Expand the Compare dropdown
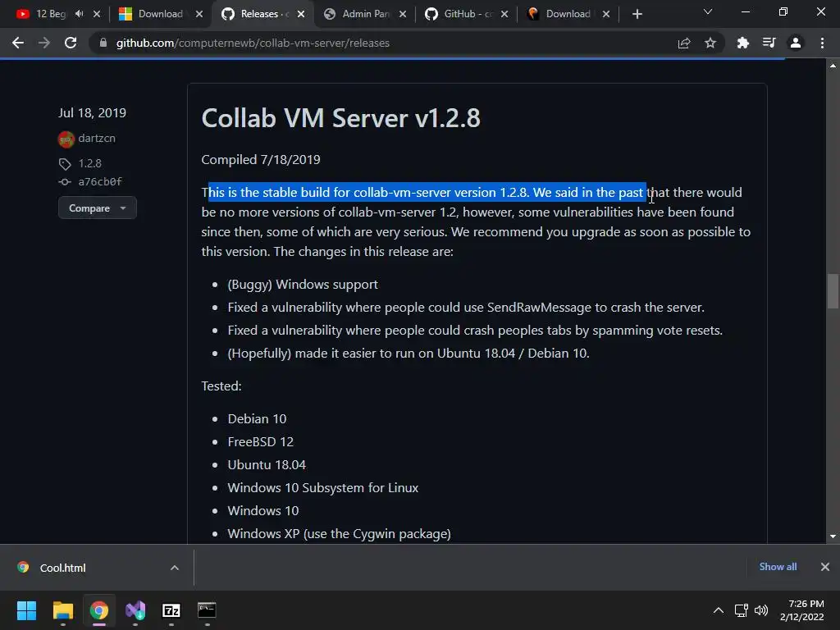 (x=98, y=208)
